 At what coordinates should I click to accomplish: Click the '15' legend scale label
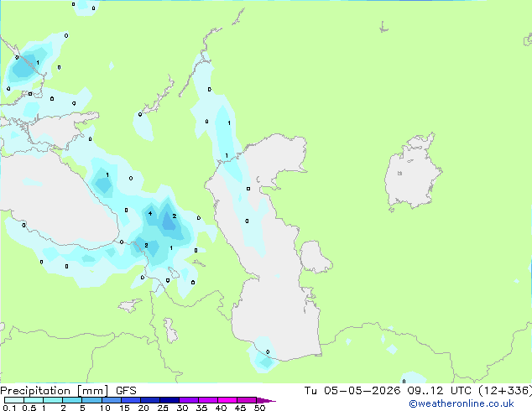click(x=124, y=408)
